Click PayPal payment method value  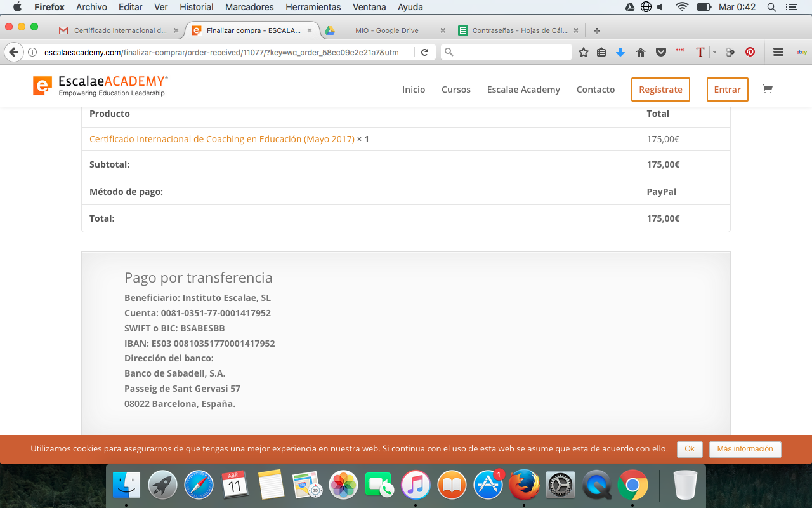pyautogui.click(x=662, y=192)
